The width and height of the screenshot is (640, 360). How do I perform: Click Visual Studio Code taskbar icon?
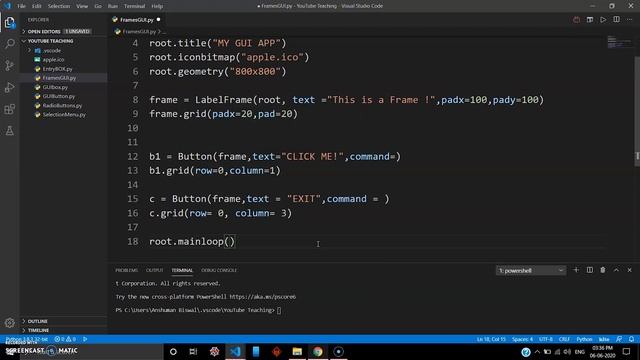point(235,351)
